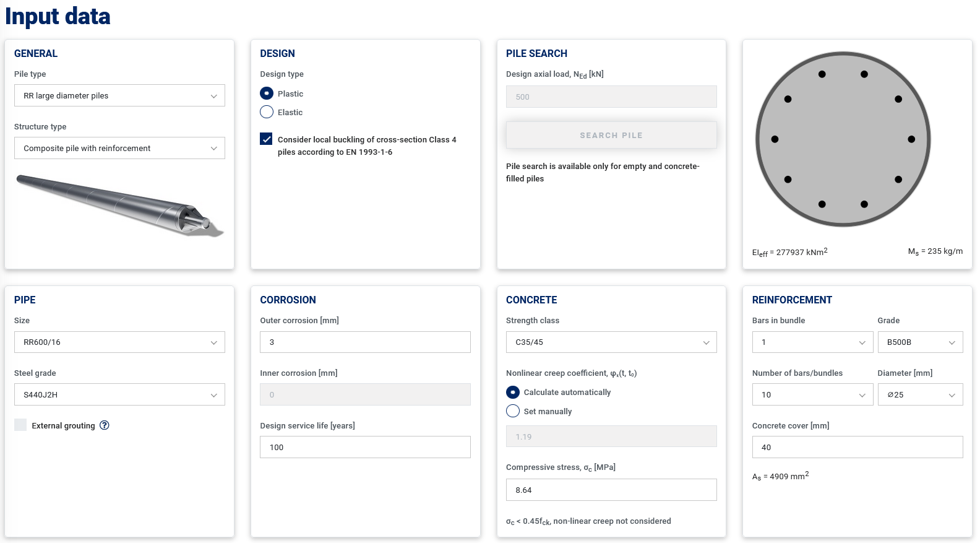Click the Concrete cover input field
This screenshot has width=980, height=543.
(x=857, y=448)
